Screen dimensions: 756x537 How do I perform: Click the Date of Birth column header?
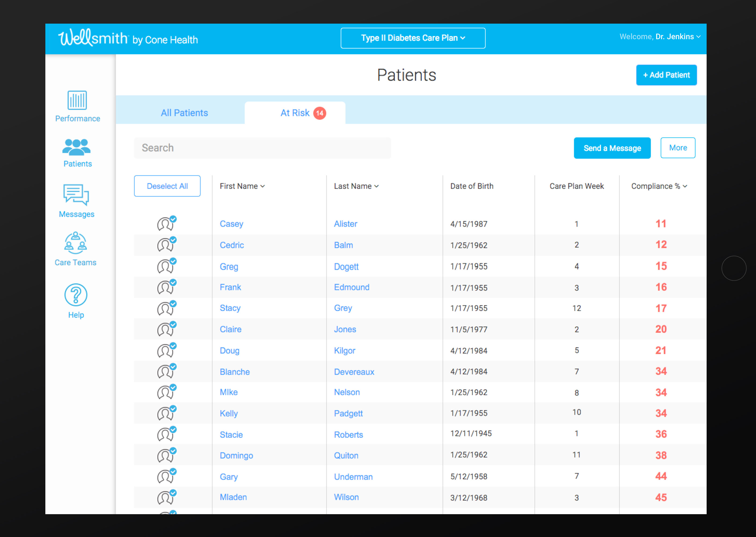click(472, 186)
